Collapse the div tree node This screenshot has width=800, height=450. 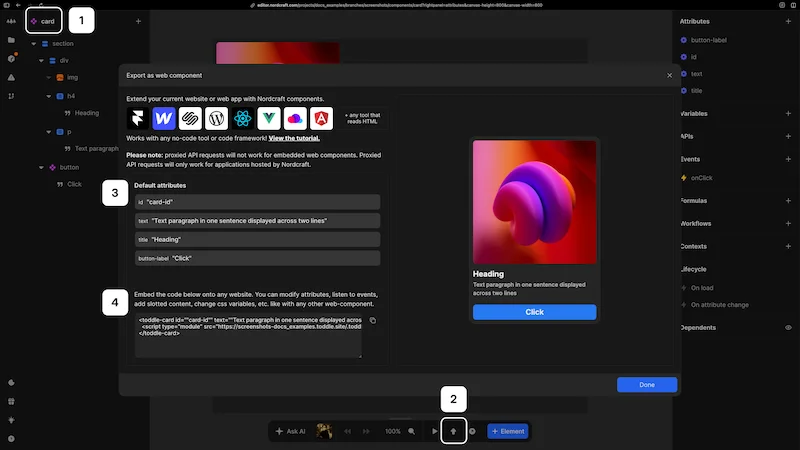coord(41,61)
